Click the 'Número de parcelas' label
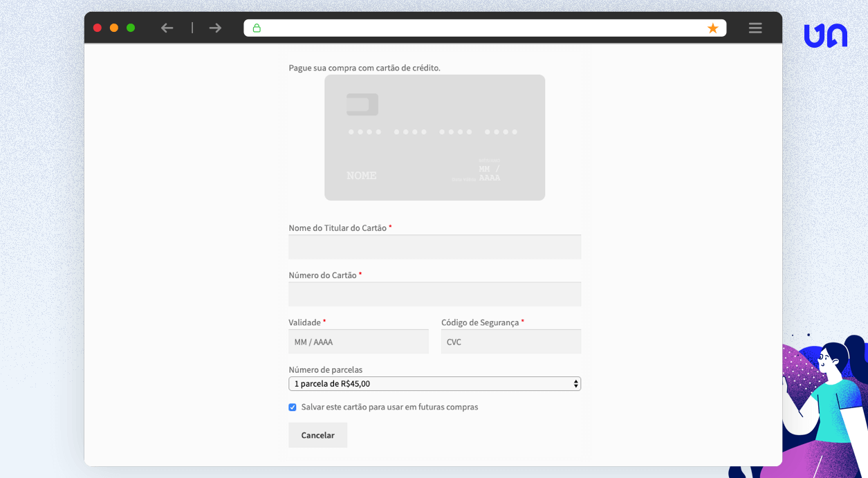868x478 pixels. (x=326, y=370)
